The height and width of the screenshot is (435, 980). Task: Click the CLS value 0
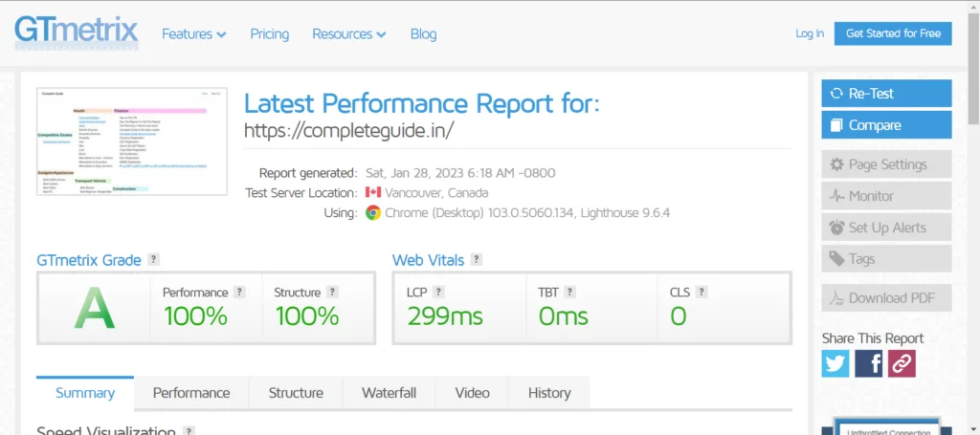679,316
